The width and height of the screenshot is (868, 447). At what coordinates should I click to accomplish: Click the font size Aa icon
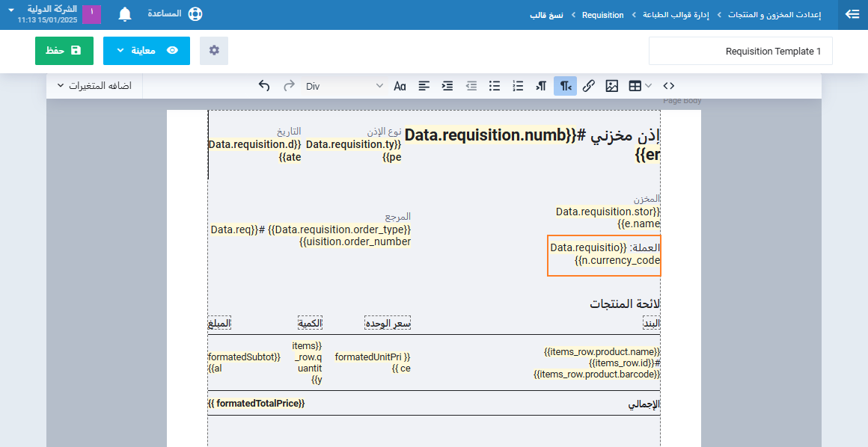pos(400,86)
